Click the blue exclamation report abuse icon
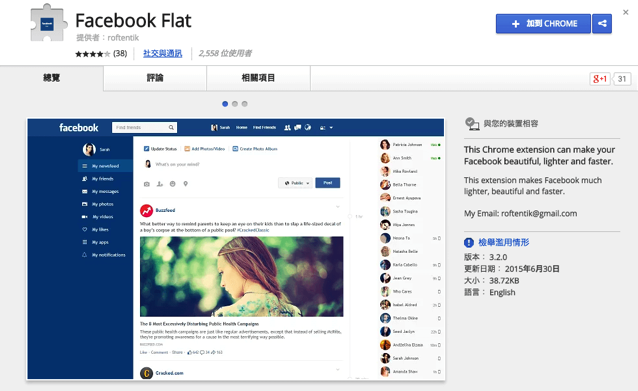 pos(469,242)
